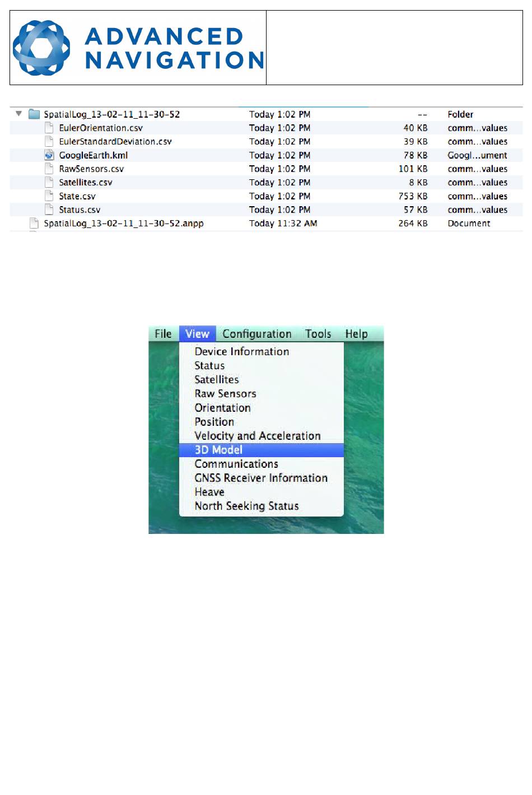Image resolution: width=532 pixels, height=795 pixels.
Task: Choose the highlighted 3D Model entry
Action: click(261, 450)
